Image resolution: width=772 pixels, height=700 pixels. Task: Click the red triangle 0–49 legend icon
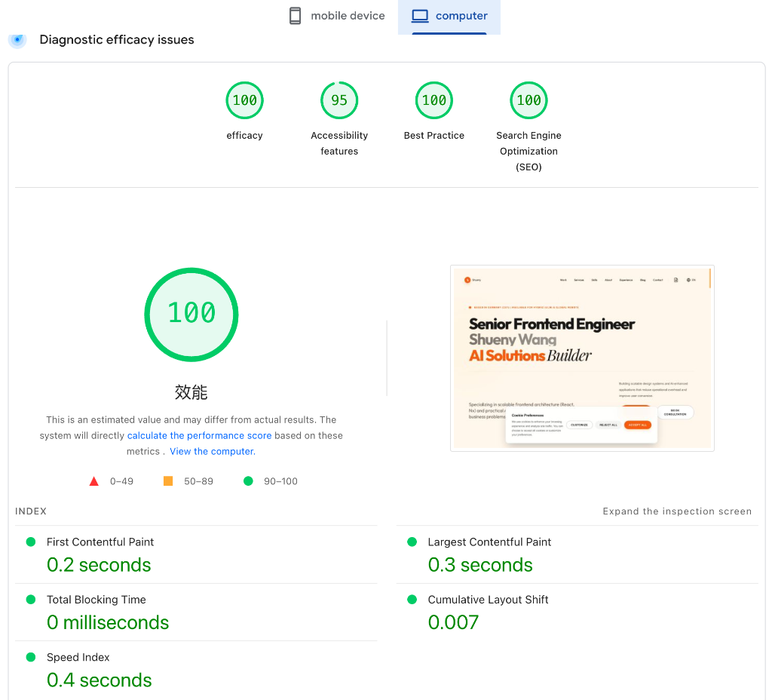tap(94, 481)
